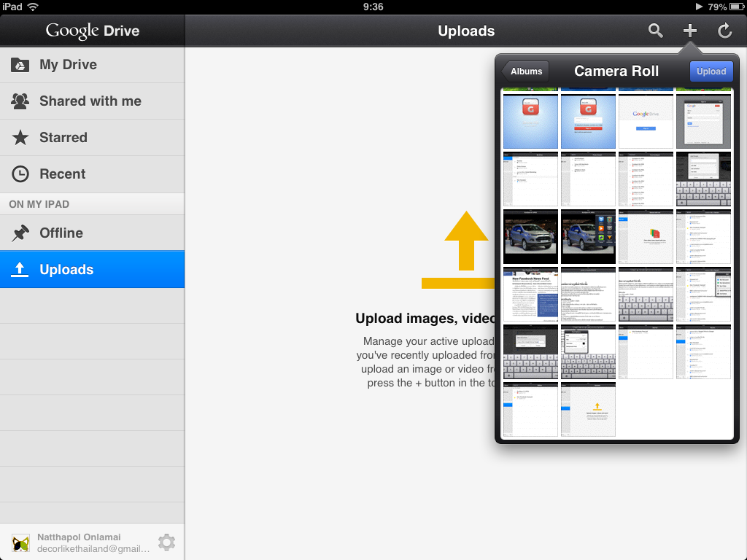
Task: Tap the 9:36 clock in status bar
Action: click(373, 7)
